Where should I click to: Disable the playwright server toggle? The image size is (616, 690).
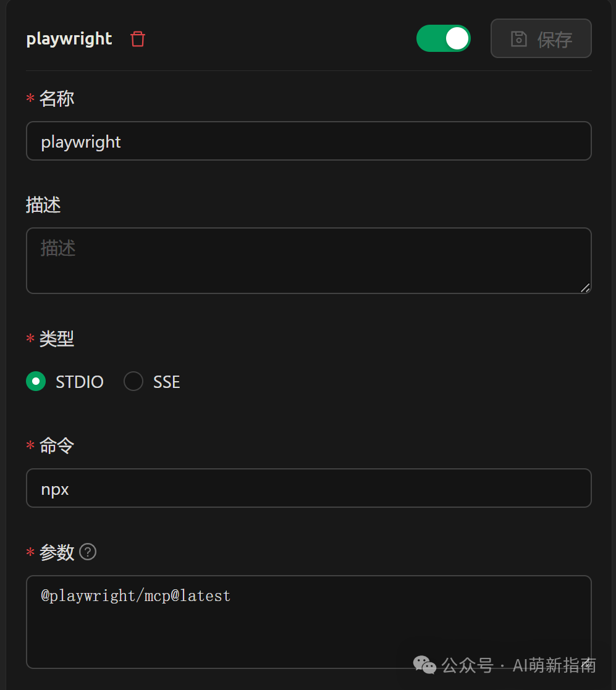443,38
